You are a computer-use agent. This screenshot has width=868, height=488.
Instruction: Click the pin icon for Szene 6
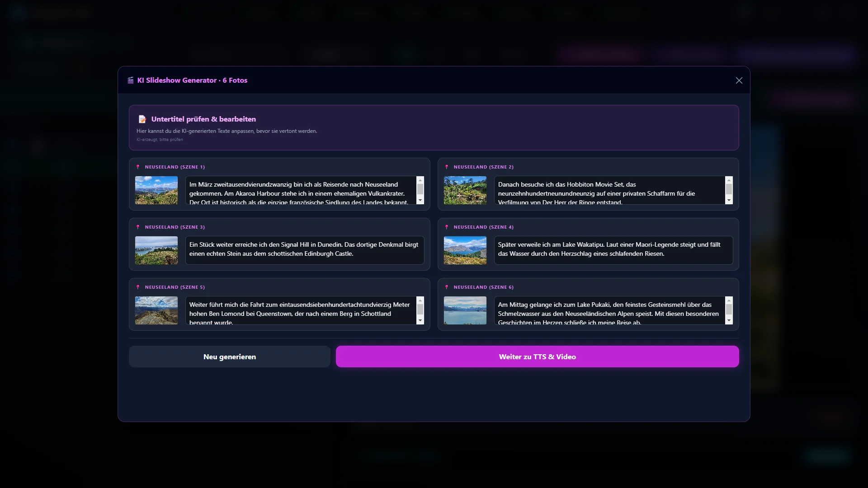(447, 287)
